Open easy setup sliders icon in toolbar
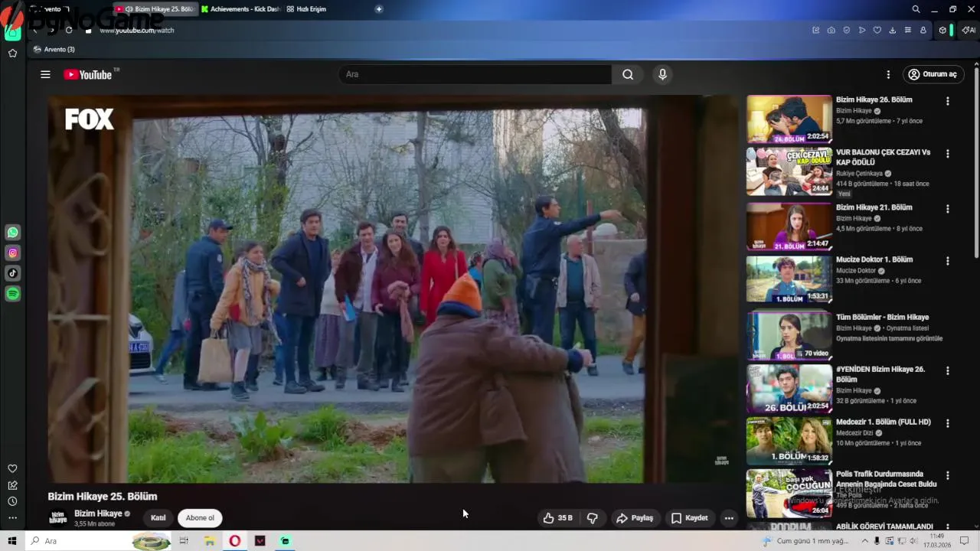 [908, 30]
